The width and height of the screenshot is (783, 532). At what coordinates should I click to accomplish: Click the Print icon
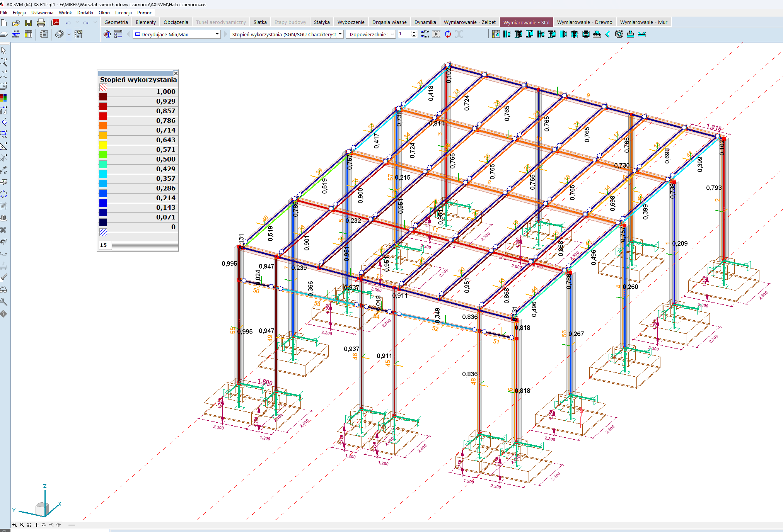coord(41,23)
